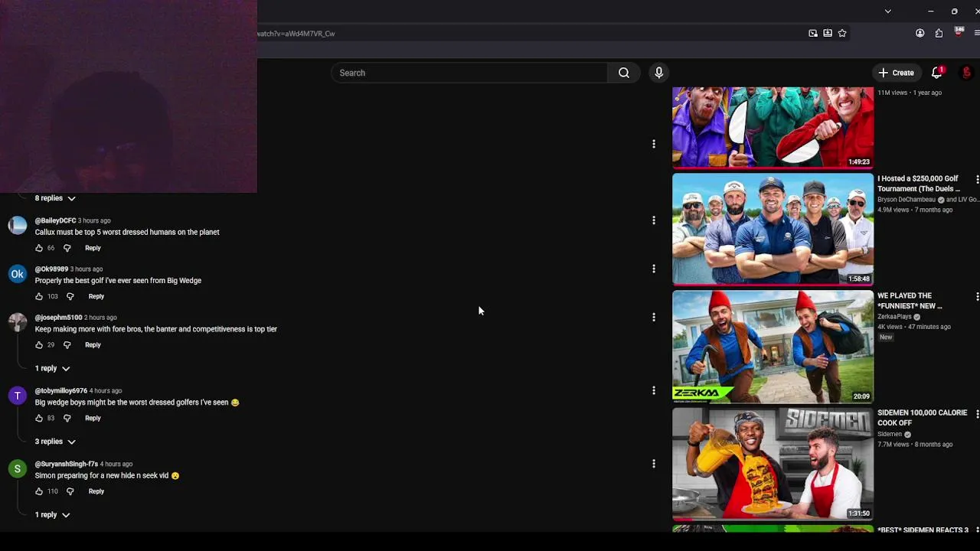This screenshot has height=551, width=980.
Task: Dislike the @tobymilloy6976 comment
Action: click(x=67, y=418)
